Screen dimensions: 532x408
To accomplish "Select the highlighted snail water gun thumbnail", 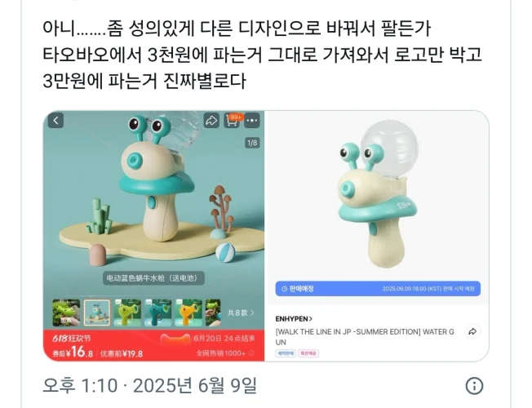I will point(97,313).
